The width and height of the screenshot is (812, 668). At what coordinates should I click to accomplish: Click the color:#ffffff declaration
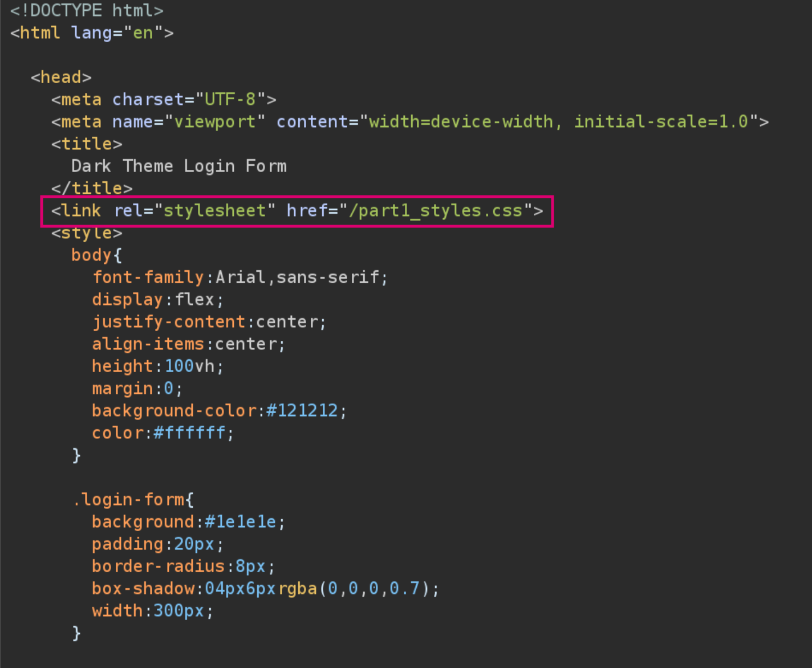[163, 433]
